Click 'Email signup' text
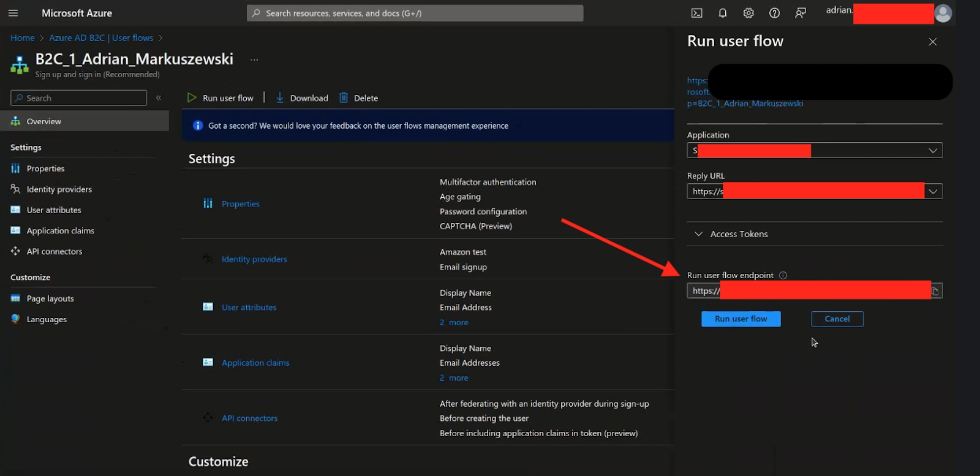 click(x=463, y=267)
